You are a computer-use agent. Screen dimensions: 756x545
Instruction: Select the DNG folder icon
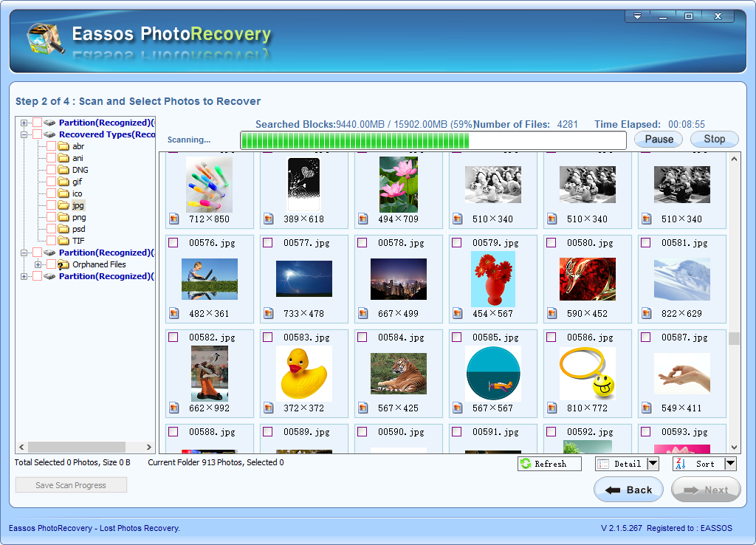[63, 170]
